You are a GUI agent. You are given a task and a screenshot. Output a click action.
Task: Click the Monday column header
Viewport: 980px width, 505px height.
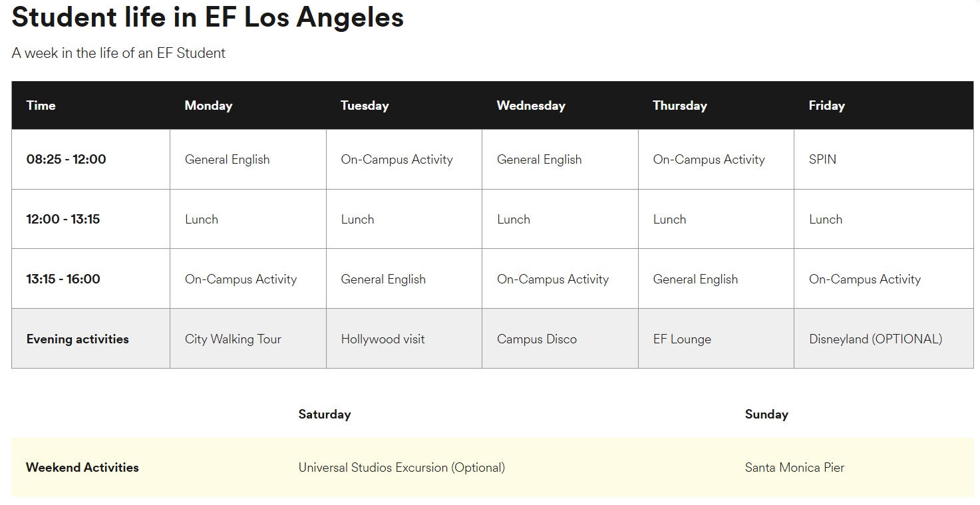[x=208, y=106]
